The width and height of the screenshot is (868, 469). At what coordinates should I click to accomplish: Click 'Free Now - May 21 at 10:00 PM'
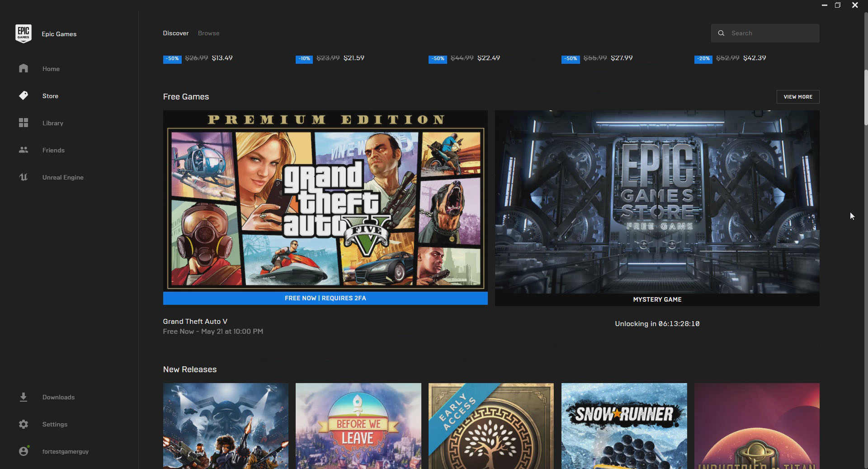coord(213,332)
